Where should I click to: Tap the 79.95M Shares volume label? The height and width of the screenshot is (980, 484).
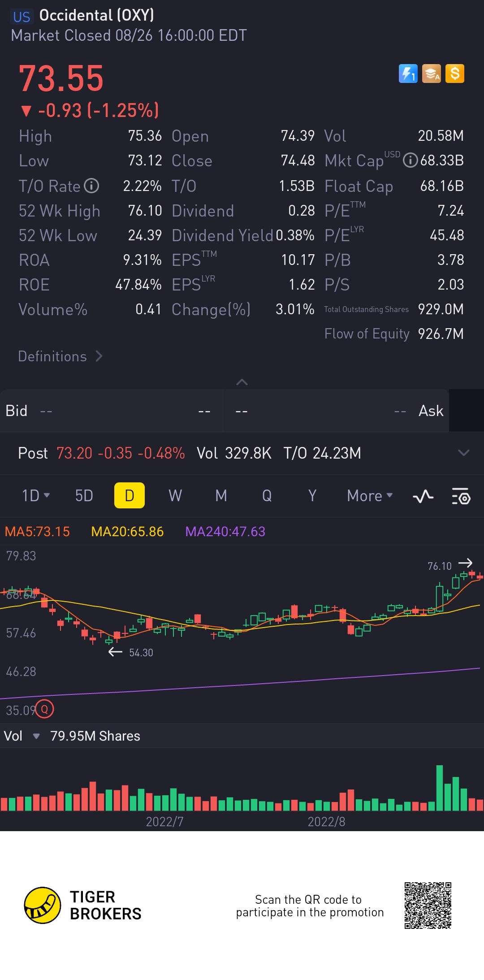click(95, 736)
